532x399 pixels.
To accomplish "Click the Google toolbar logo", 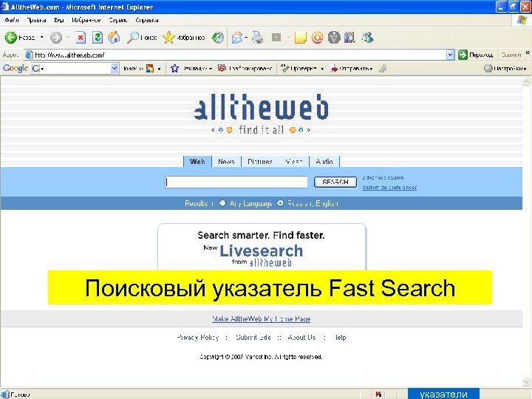I will click(x=16, y=68).
